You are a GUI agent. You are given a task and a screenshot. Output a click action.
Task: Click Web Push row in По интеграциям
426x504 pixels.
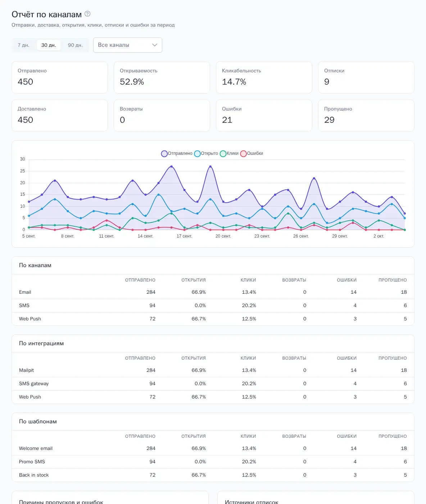[x=213, y=397]
